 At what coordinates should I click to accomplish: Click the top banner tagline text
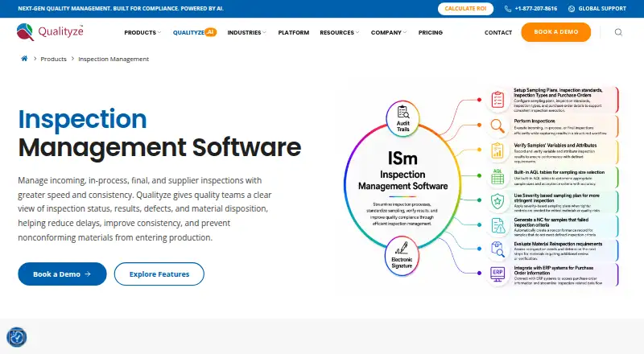121,9
